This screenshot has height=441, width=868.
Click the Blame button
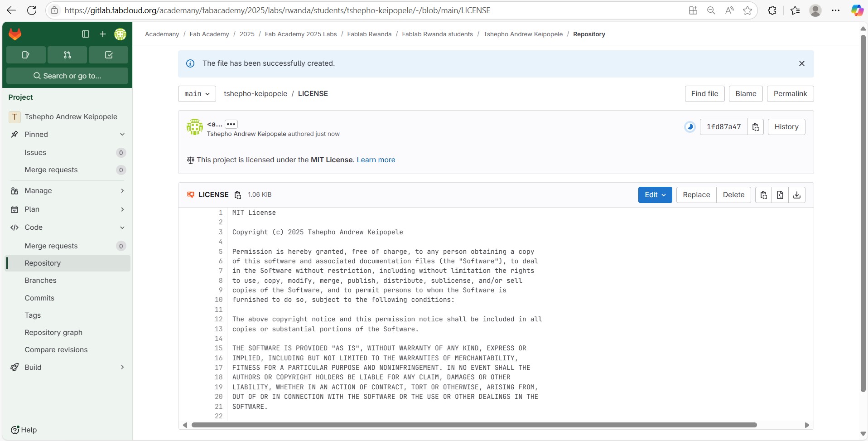click(x=746, y=94)
